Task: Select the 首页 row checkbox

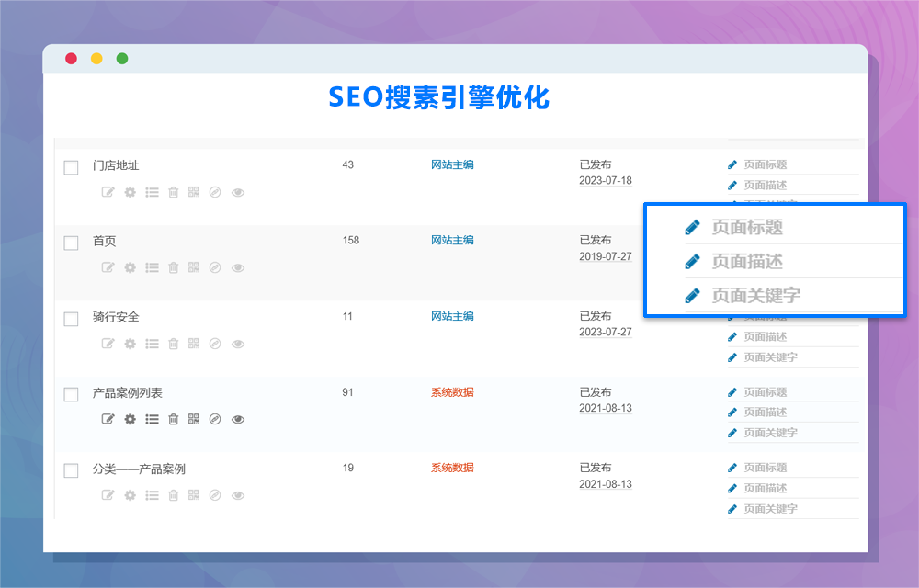Action: (x=71, y=243)
